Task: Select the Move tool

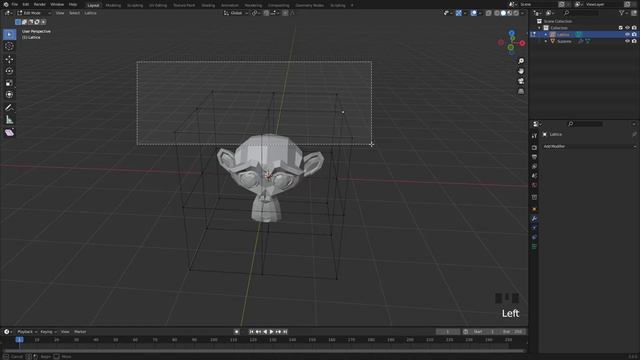Action: pos(9,60)
